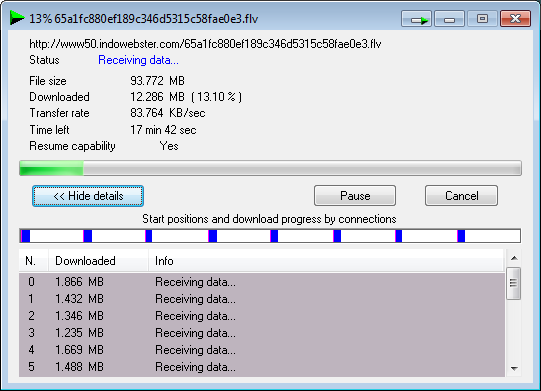The width and height of the screenshot is (541, 391).
Task: Minimize the download window
Action: (x=449, y=19)
